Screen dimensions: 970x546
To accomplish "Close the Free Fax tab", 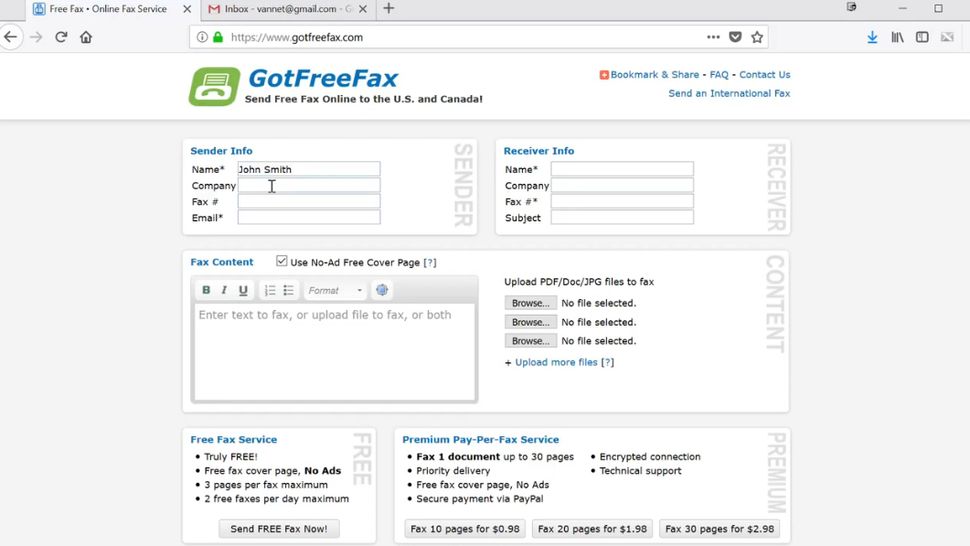I will (x=187, y=9).
